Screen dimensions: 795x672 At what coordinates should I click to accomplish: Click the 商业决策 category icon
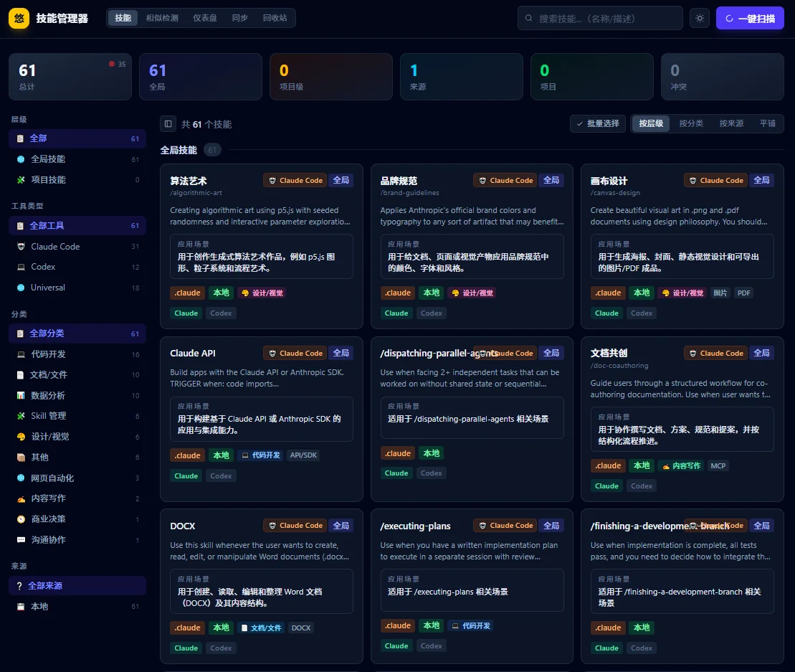point(21,519)
